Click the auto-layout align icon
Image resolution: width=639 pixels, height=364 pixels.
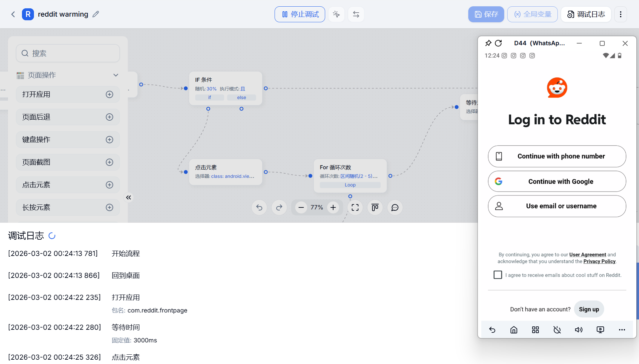tap(375, 207)
